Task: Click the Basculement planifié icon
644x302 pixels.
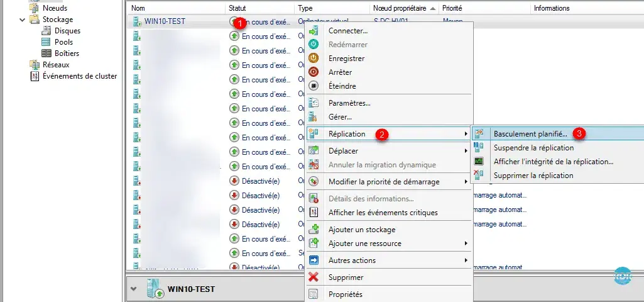Action: 479,134
